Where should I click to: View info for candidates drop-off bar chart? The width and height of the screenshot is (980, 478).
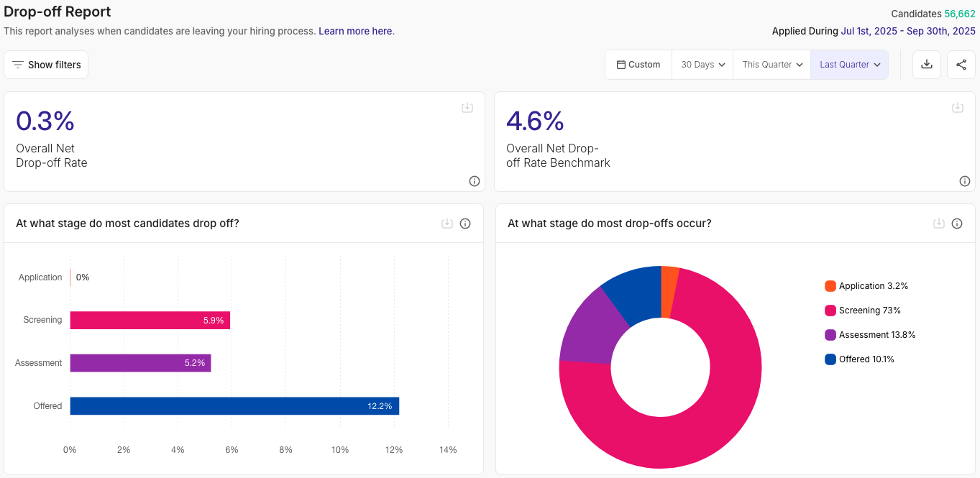(x=465, y=224)
